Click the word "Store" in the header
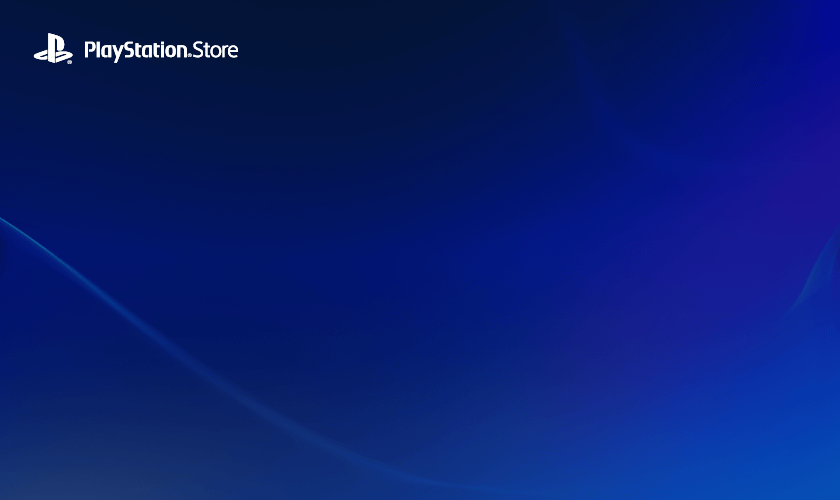The image size is (840, 500). click(x=216, y=50)
